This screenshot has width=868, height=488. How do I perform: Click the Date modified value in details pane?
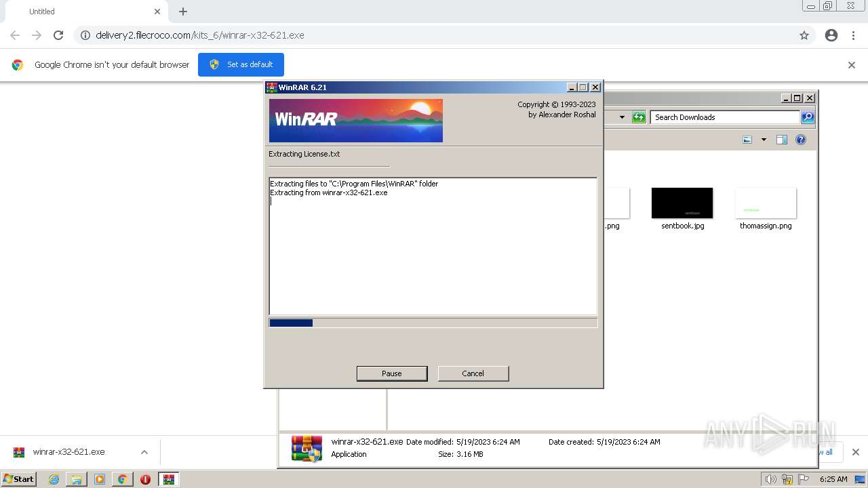point(488,442)
